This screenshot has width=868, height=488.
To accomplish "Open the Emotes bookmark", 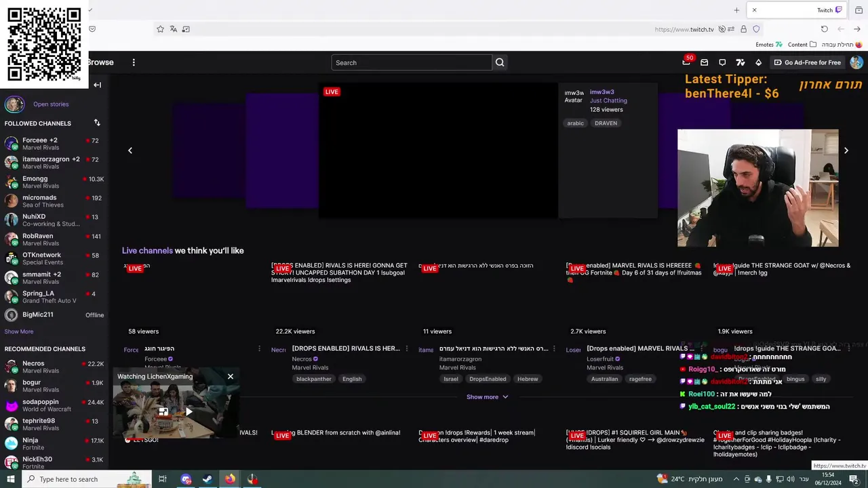I will pyautogui.click(x=769, y=45).
